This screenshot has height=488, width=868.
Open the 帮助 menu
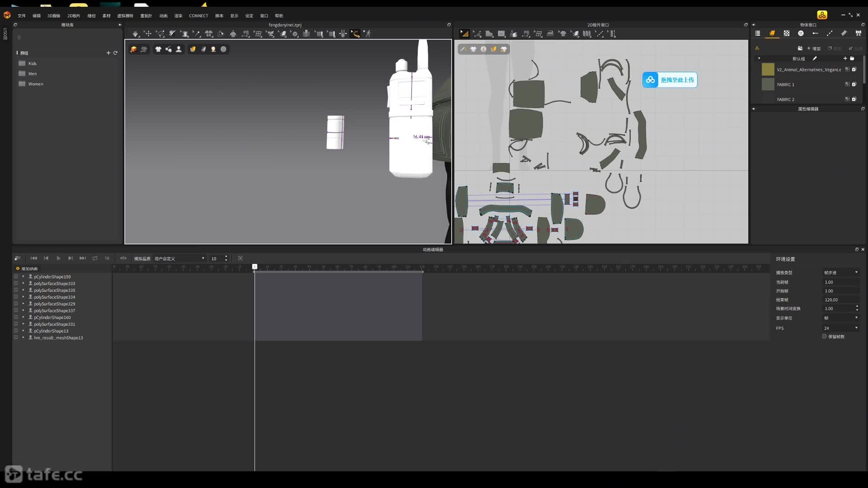pos(279,16)
